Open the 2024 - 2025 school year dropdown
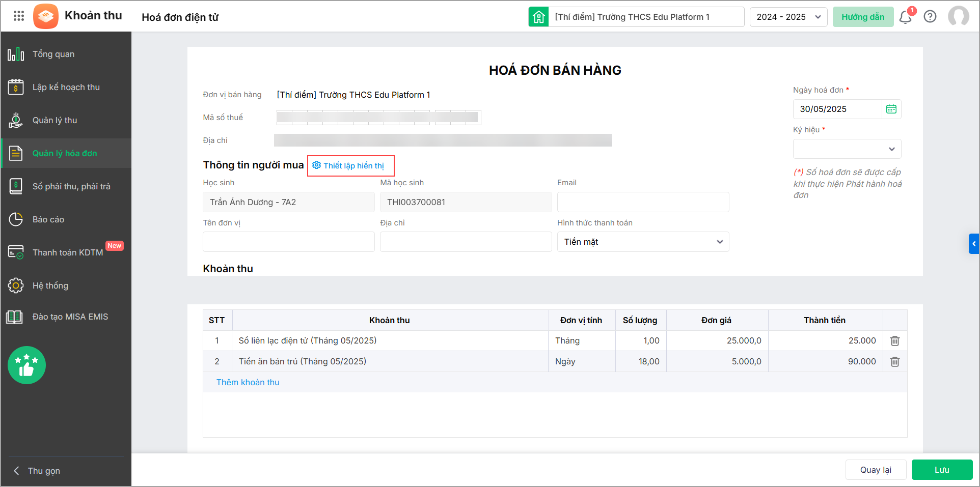980x487 pixels. (x=788, y=17)
